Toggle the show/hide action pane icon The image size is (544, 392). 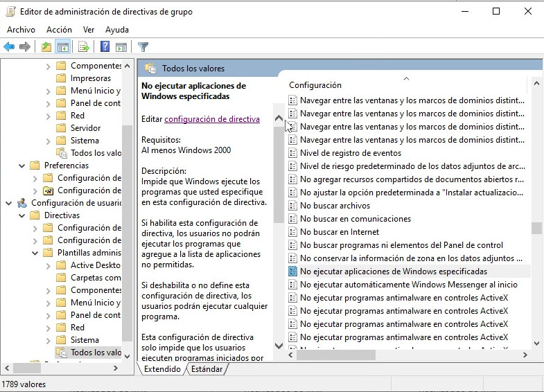(x=121, y=47)
